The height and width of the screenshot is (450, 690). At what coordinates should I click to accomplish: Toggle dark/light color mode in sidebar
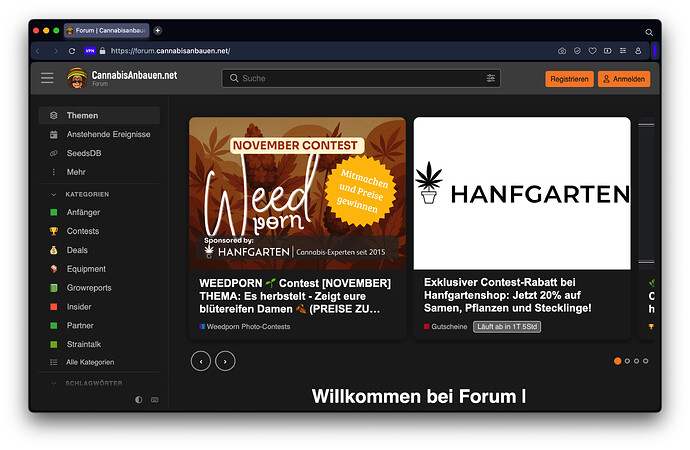coord(139,399)
